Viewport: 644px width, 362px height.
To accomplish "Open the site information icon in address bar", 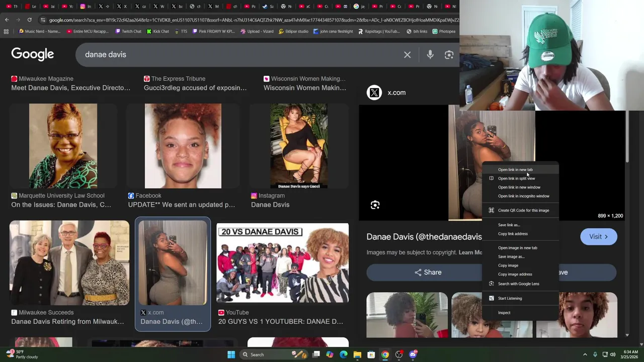I will coord(43,20).
